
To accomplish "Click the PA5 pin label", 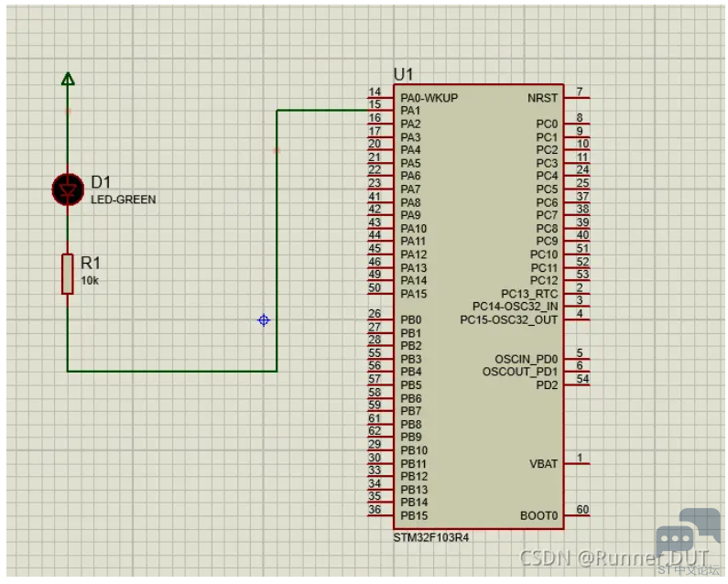I will tap(410, 164).
